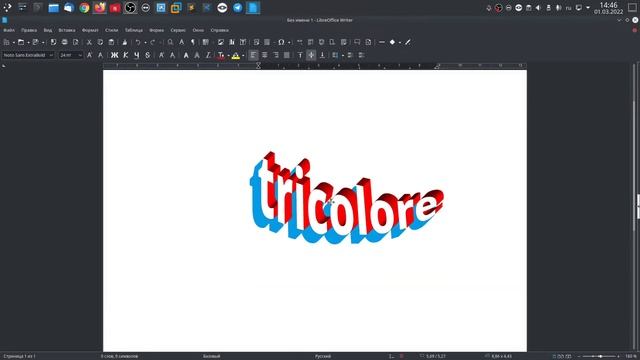Click the Open file folder icon
Image resolution: width=640 pixels, height=360 pixels.
[21, 42]
